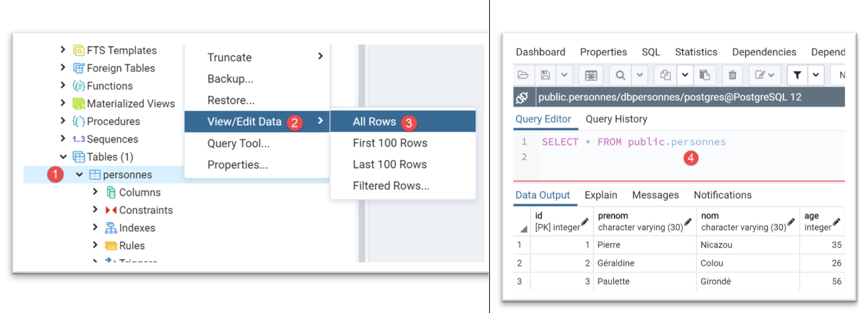The height and width of the screenshot is (313, 868).
Task: Click the Filter funnel icon
Action: coord(796,75)
